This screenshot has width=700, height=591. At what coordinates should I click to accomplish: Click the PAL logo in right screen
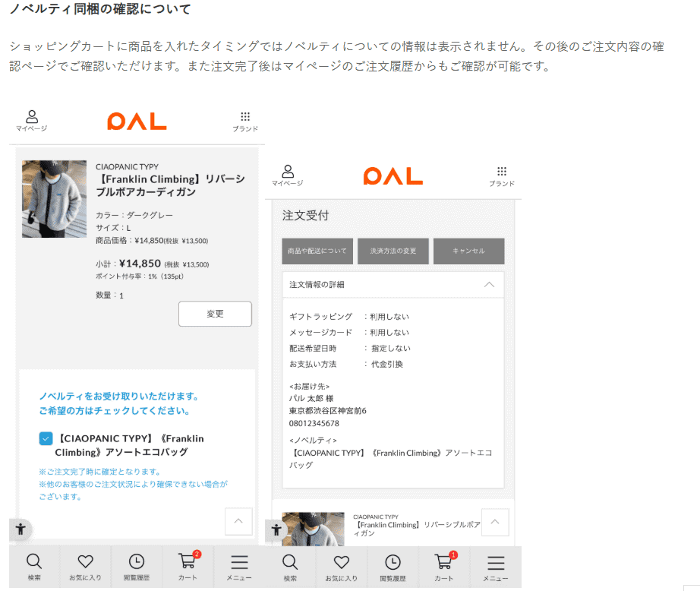(393, 176)
